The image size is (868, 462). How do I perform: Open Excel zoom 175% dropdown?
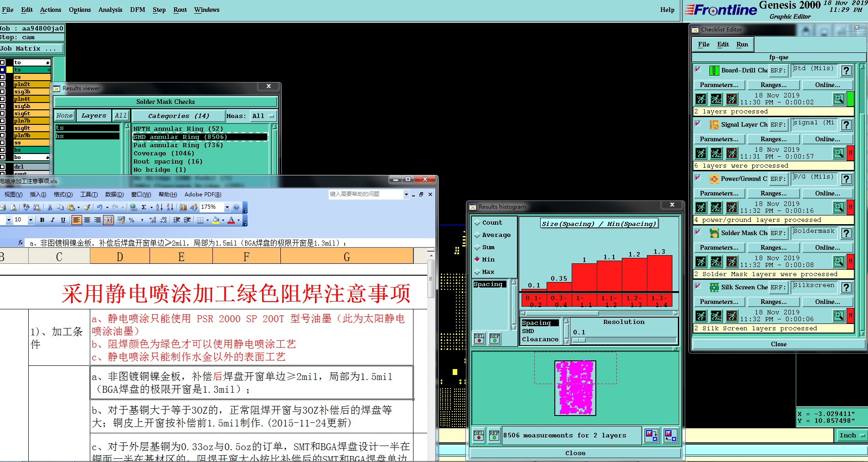[x=227, y=207]
